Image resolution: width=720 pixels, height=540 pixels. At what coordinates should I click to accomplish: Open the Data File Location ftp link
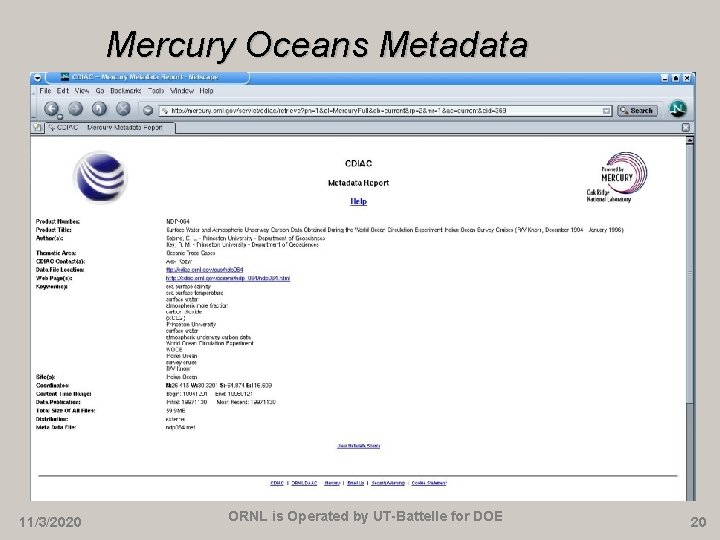[204, 270]
